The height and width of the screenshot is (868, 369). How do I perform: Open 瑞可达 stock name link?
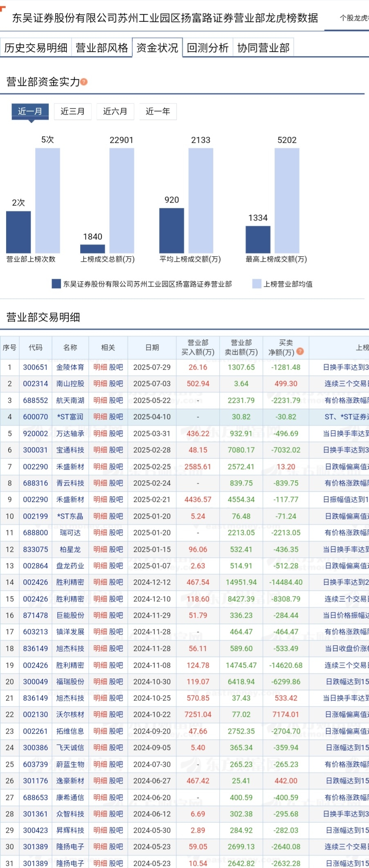click(x=70, y=533)
